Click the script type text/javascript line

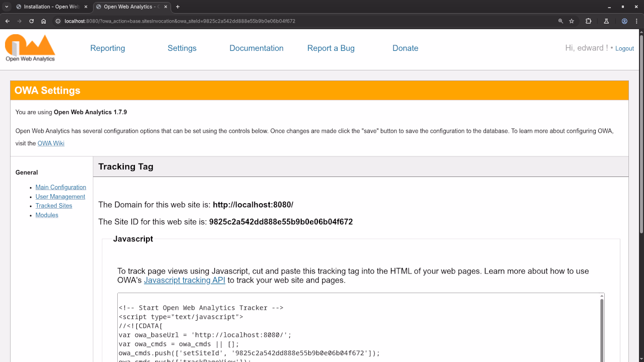(x=181, y=317)
